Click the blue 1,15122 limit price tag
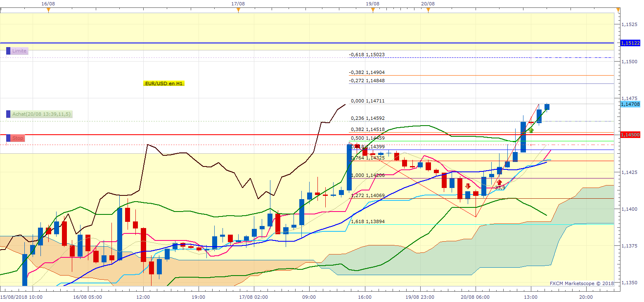 [630, 43]
